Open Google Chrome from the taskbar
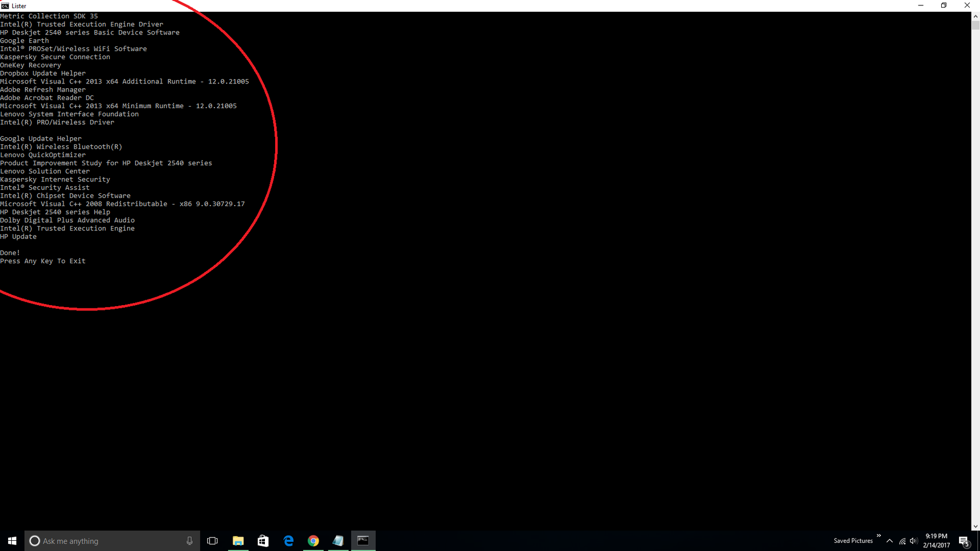 point(313,540)
